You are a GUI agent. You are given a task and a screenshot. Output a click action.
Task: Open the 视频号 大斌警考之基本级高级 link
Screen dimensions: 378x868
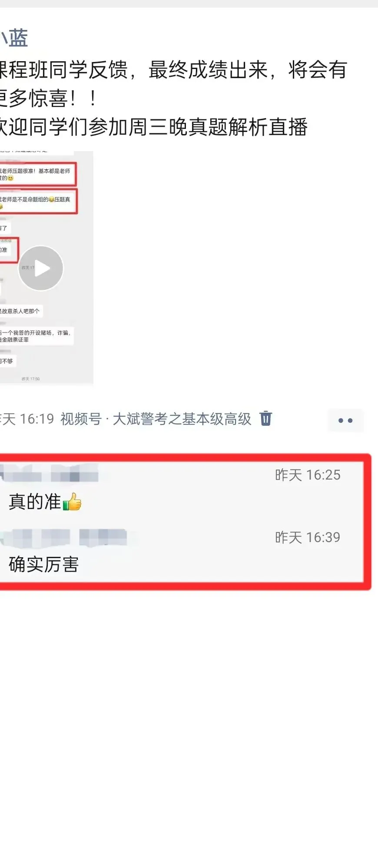click(156, 419)
